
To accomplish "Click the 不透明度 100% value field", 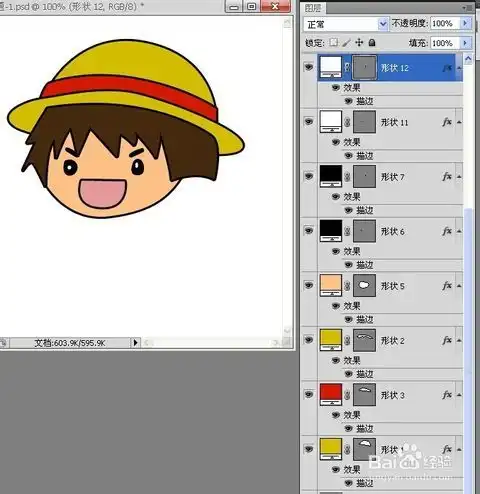I will [445, 23].
